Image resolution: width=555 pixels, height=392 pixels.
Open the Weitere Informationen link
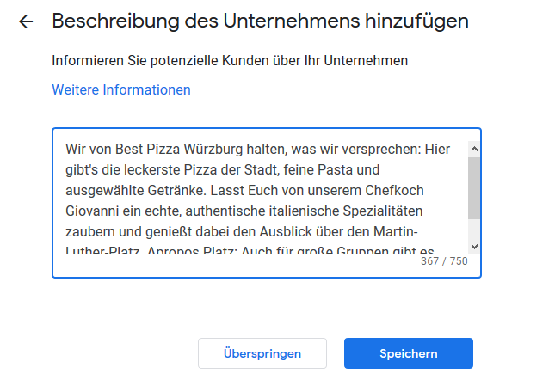point(121,89)
